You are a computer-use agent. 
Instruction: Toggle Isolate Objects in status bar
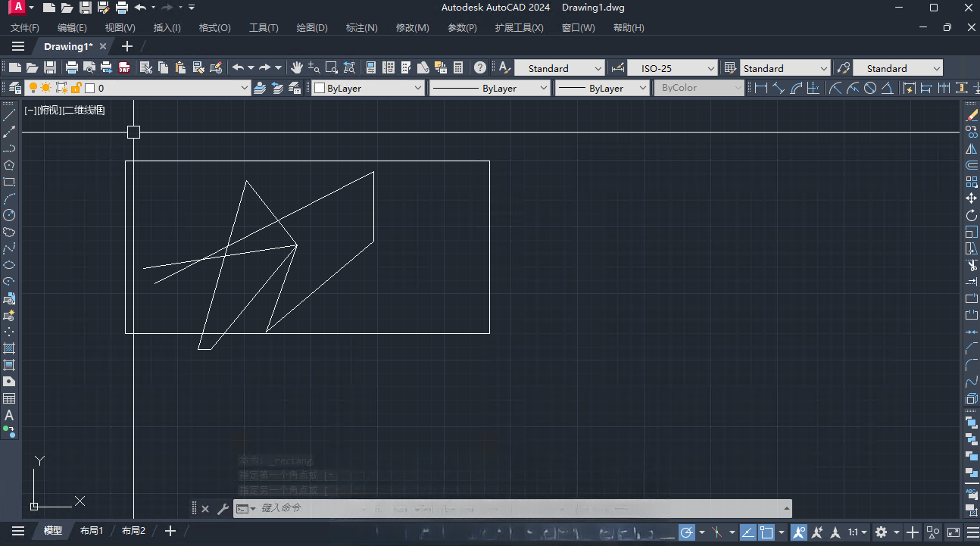pos(933,532)
